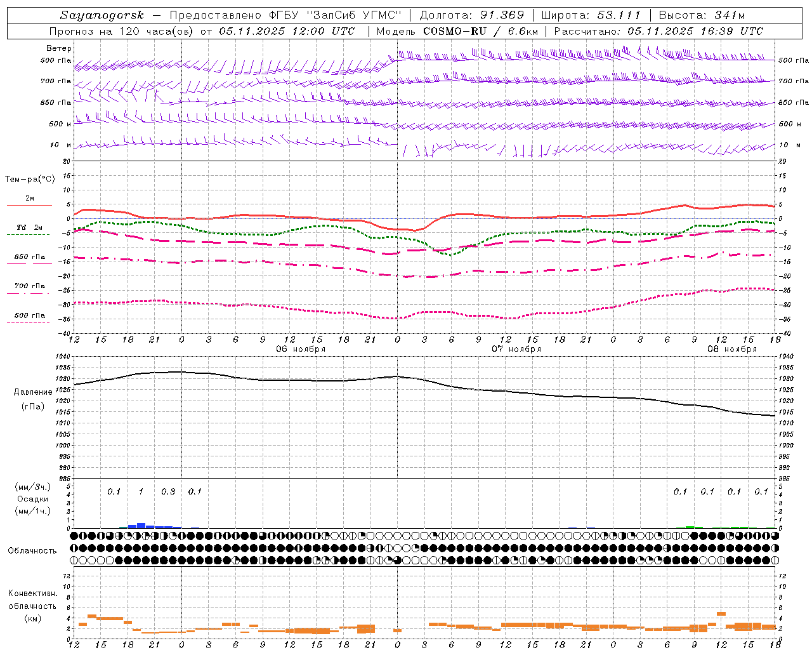Click the 'Рассчитано: 05.11.2025 16:39 UTC' timestamp
812x650 pixels.
(x=658, y=31)
